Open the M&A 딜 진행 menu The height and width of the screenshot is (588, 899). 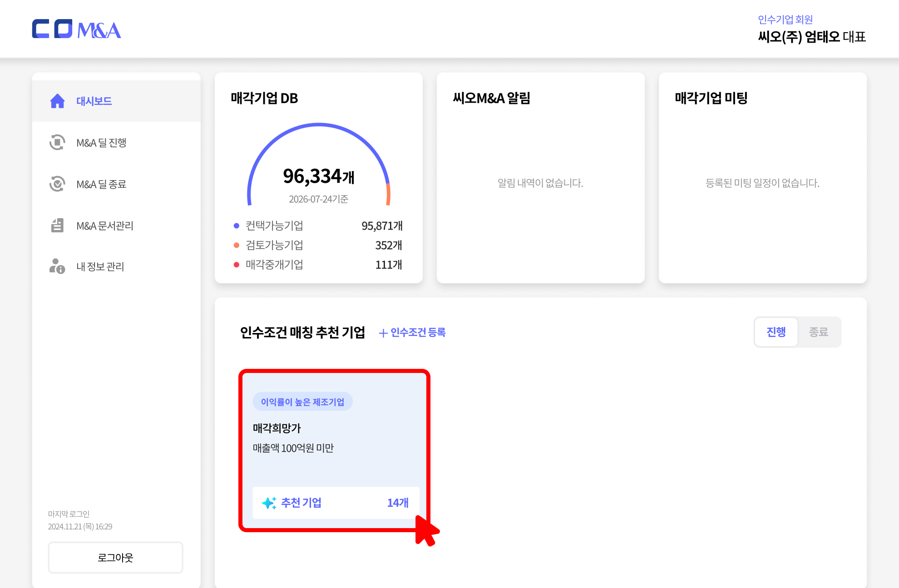116,142
